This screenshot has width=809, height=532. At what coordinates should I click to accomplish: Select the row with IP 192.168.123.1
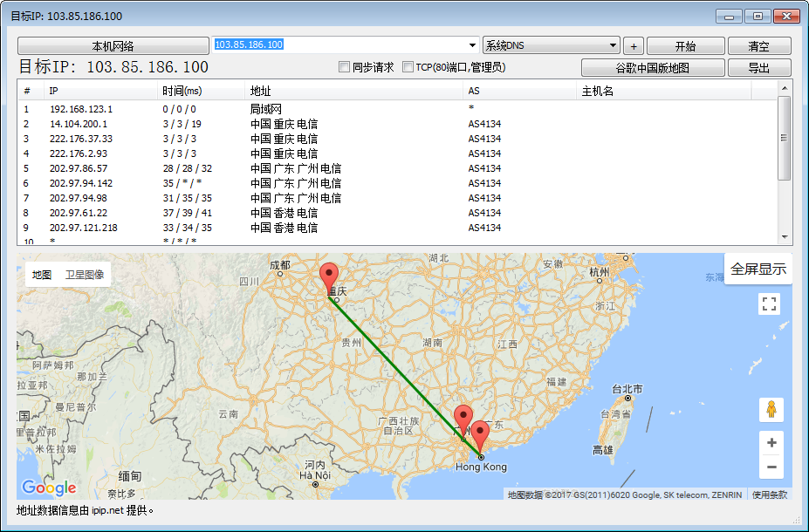click(x=397, y=109)
